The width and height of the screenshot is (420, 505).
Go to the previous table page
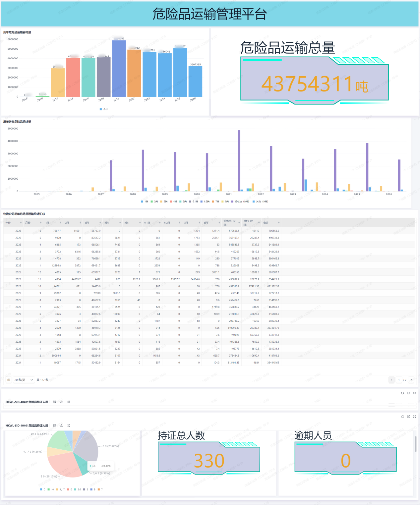click(391, 380)
